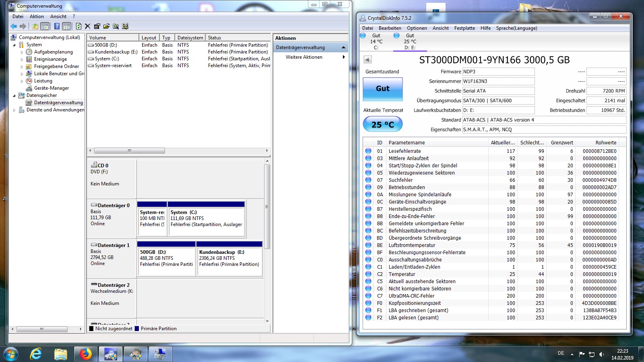The height and width of the screenshot is (362, 644).
Task: Click Weitere Aktionen in the Aktionen pane
Action: pyautogui.click(x=304, y=57)
